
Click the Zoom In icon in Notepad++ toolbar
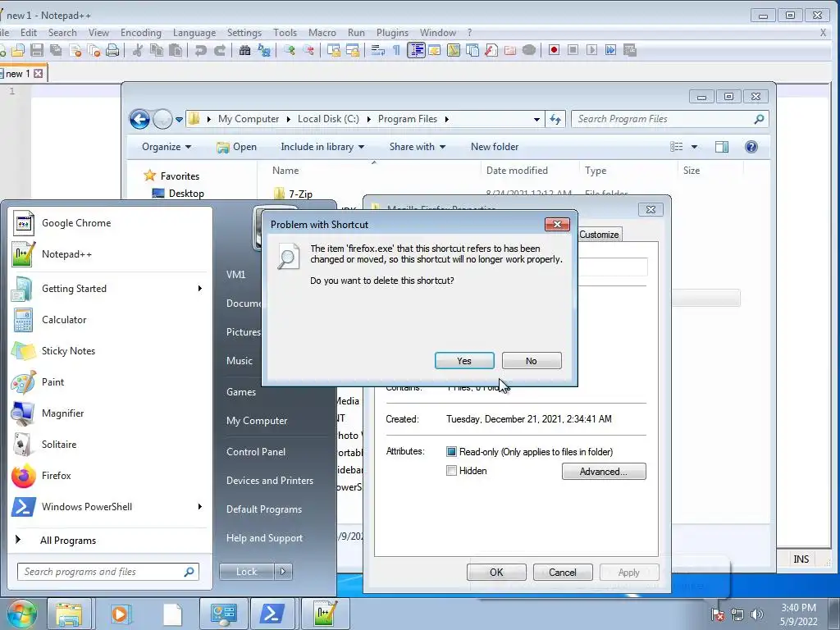(x=290, y=50)
